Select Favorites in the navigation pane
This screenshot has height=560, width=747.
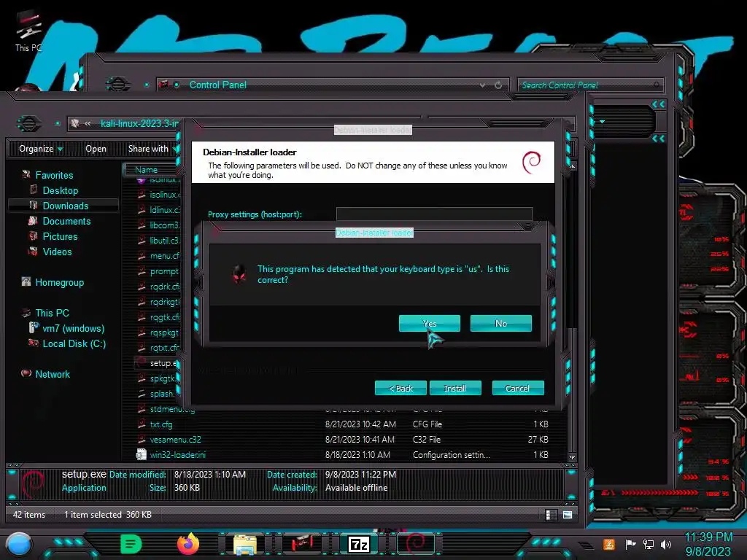click(54, 175)
